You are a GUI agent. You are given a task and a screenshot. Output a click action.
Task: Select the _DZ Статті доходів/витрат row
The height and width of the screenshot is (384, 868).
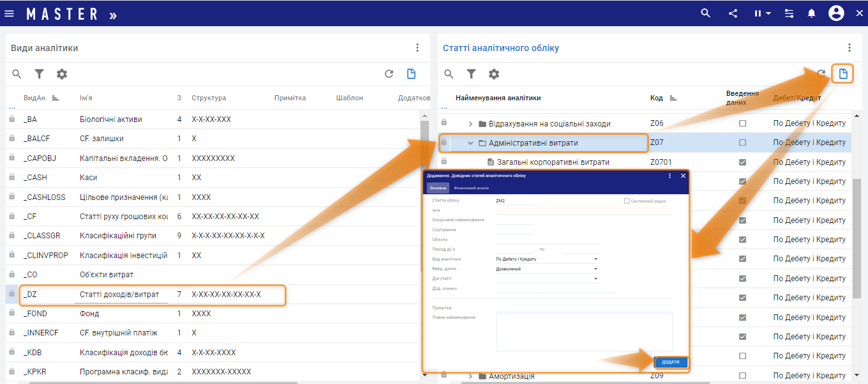click(119, 295)
